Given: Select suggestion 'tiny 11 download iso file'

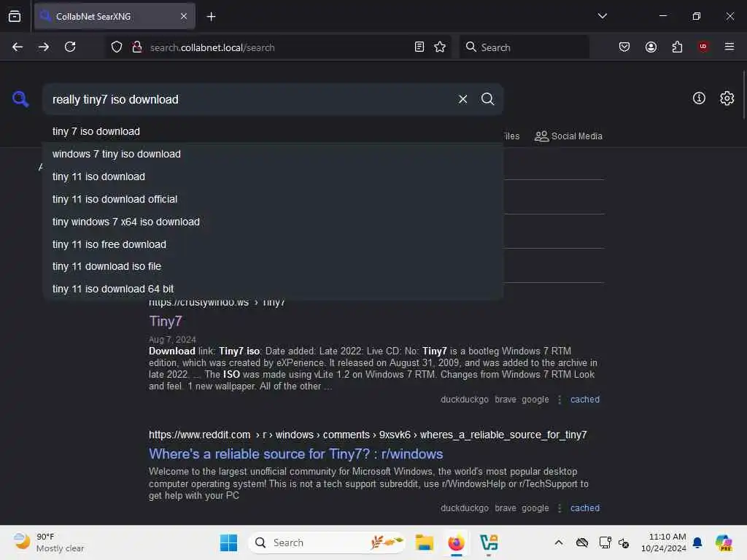Looking at the screenshot, I should point(273,266).
